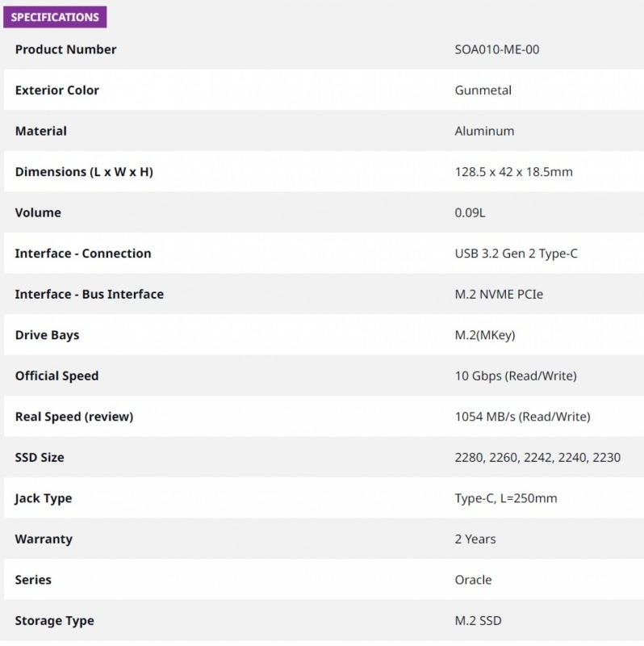The width and height of the screenshot is (644, 646).
Task: Select the Dimensions (L x W x H) label
Action: [84, 172]
